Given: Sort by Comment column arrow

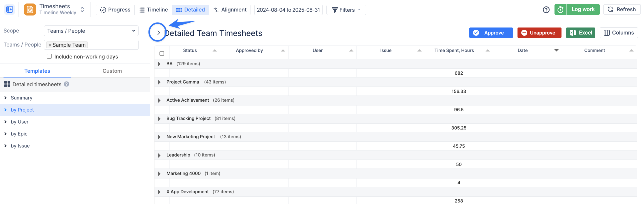Looking at the screenshot, I should click(x=631, y=50).
